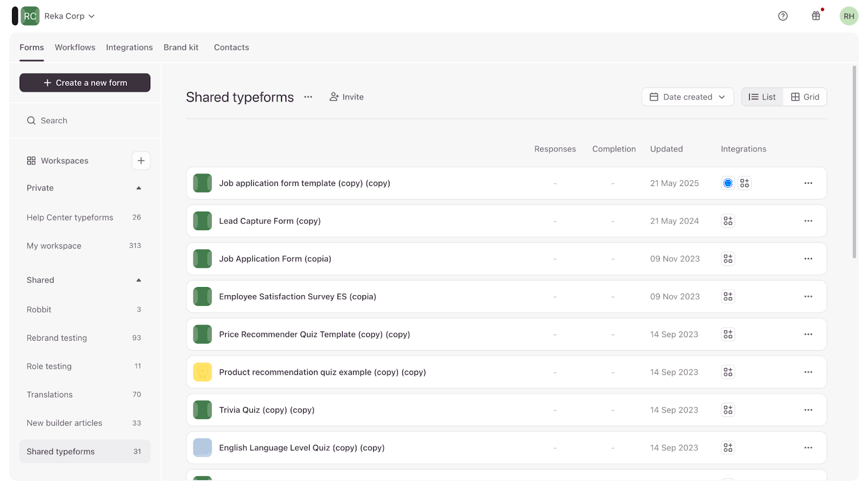Open the Date created sort dropdown
The width and height of the screenshot is (868, 490).
point(687,97)
